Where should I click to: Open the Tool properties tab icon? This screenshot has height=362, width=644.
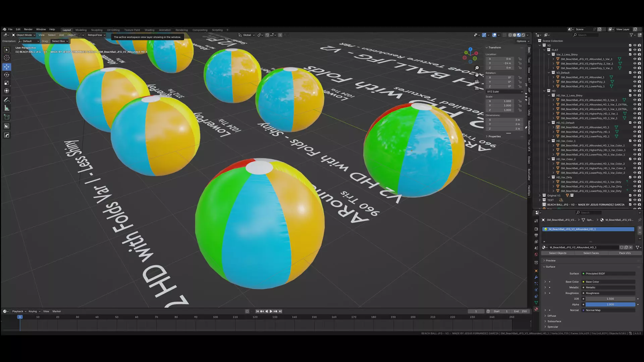point(536,221)
